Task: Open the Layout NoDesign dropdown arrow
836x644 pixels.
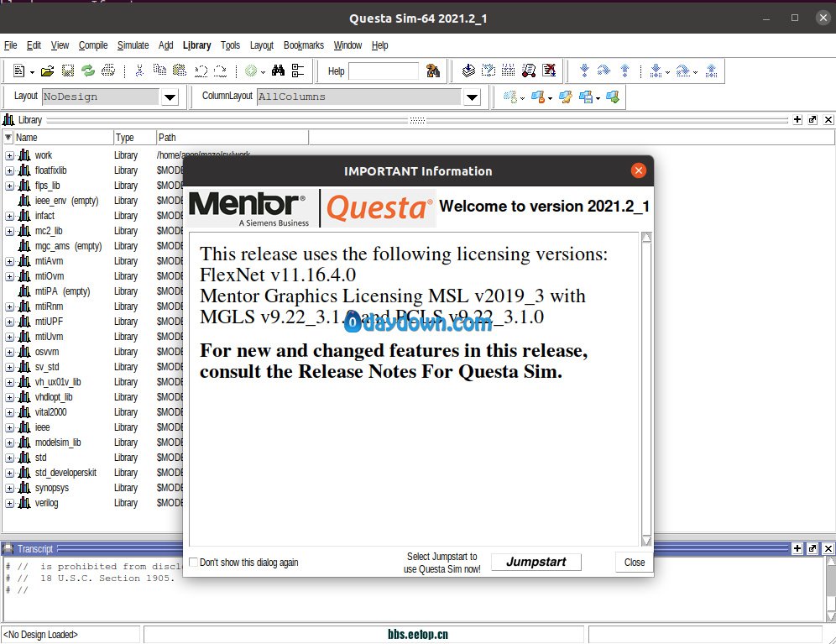Action: point(170,97)
